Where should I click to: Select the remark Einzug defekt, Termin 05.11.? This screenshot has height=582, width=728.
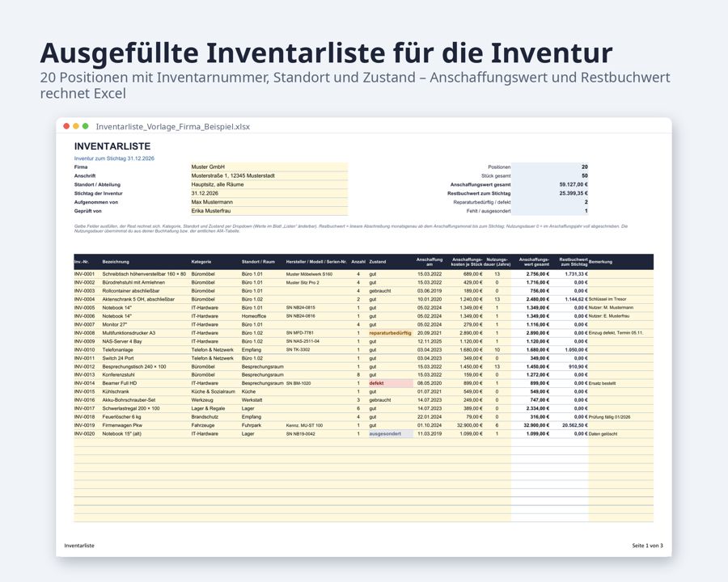tap(616, 333)
